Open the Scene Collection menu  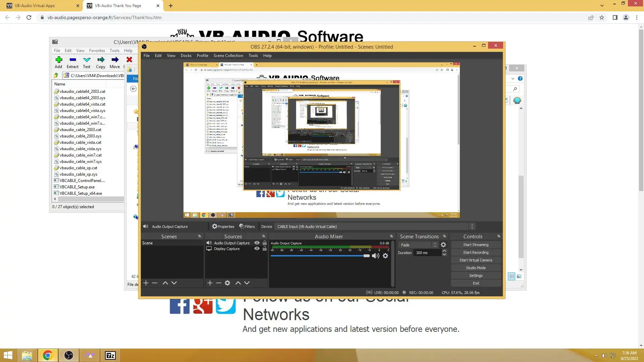[x=228, y=56]
